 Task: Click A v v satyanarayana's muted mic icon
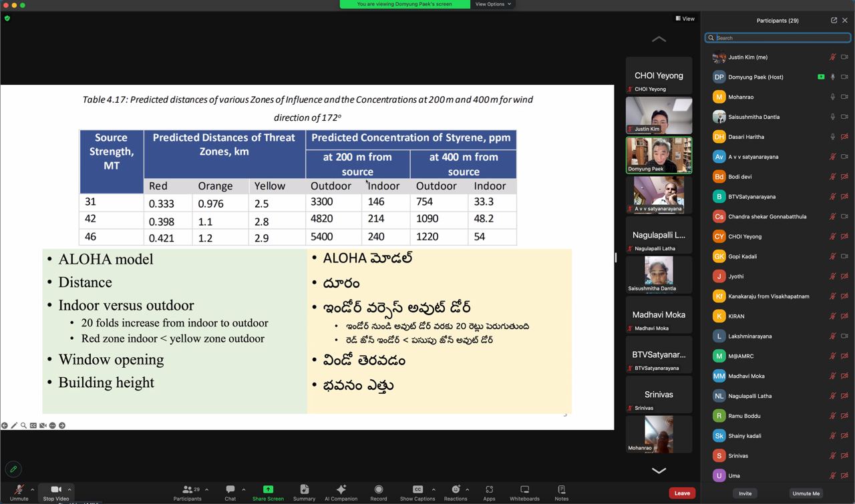point(833,157)
